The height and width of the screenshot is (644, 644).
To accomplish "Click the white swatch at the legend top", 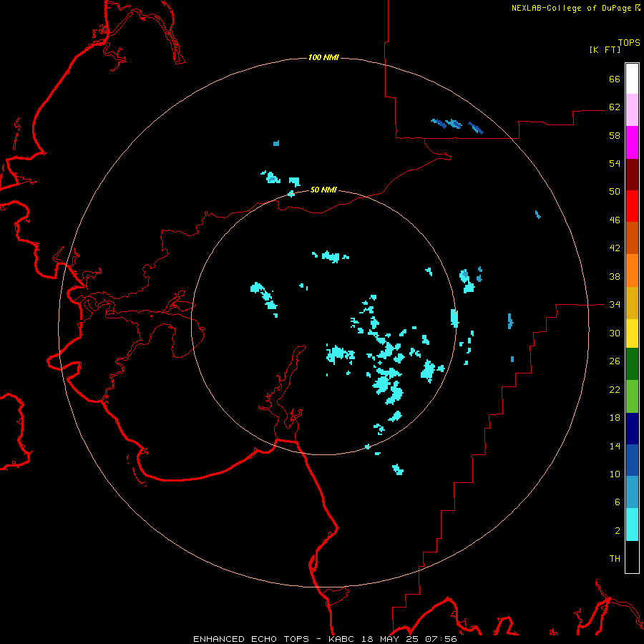I will point(632,79).
